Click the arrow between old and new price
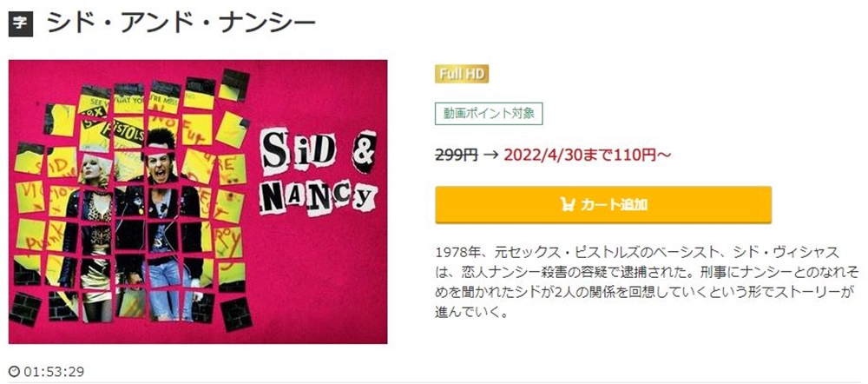Screen dimensions: 868x384 point(490,156)
